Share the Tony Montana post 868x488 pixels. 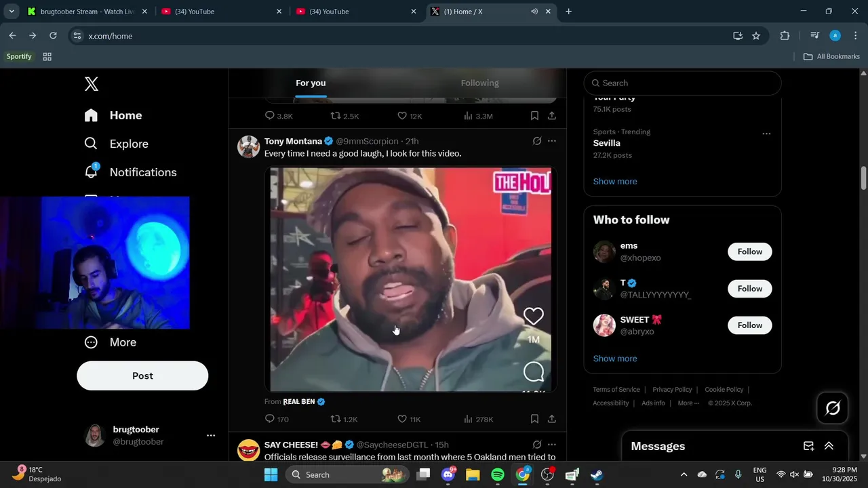[552, 419]
